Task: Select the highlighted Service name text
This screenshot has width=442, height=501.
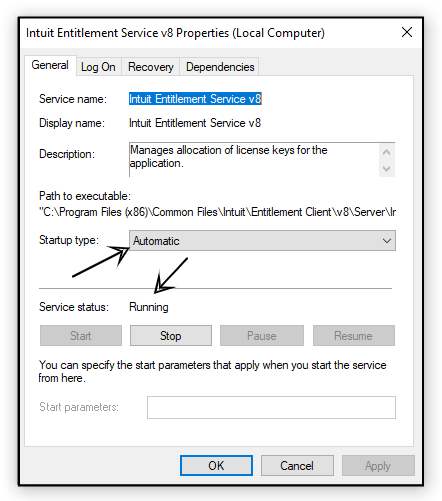Action: click(x=195, y=99)
